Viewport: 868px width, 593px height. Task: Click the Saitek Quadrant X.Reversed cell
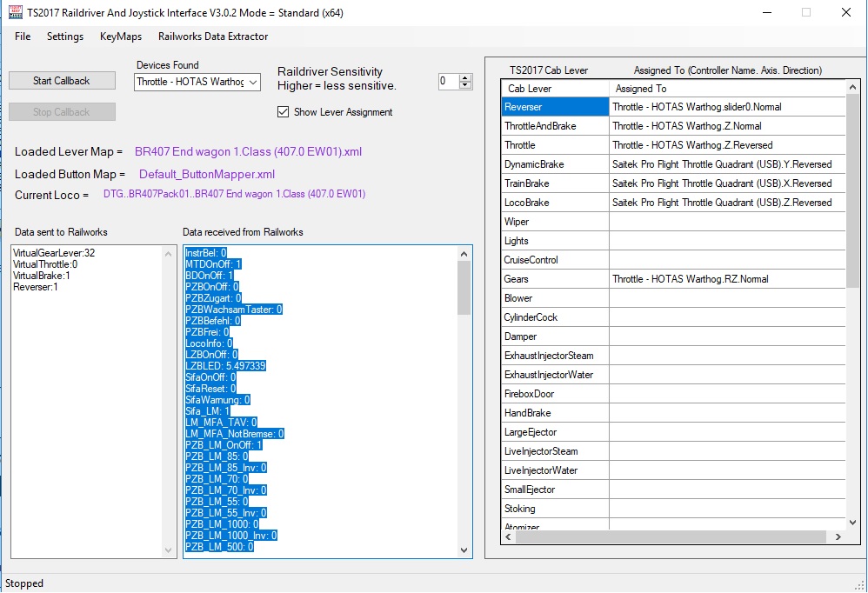(x=727, y=183)
